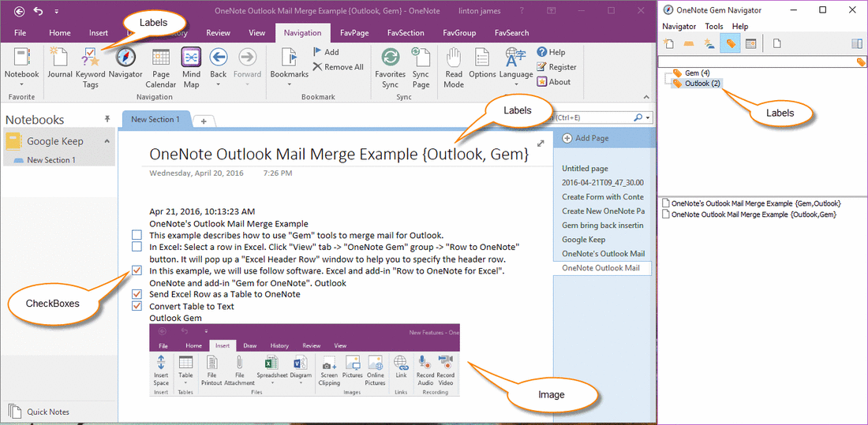
Task: Open the Language dropdown arrow
Action: click(516, 84)
